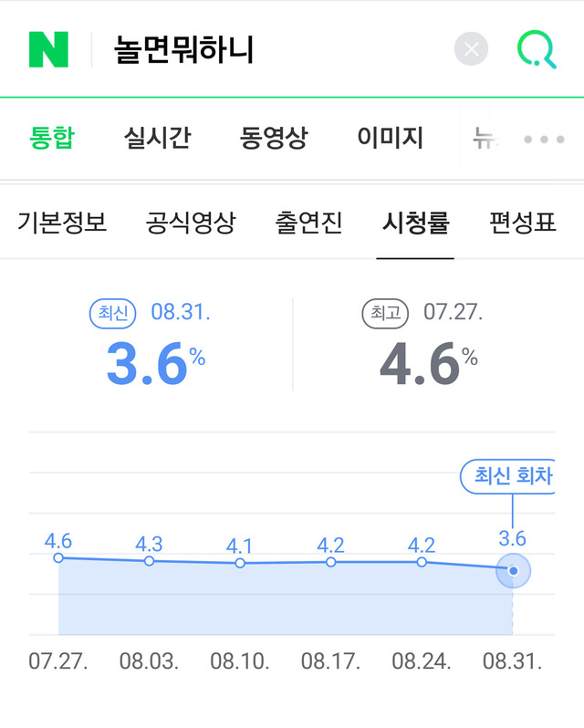
Task: Tap the green search magnifier icon
Action: click(537, 49)
